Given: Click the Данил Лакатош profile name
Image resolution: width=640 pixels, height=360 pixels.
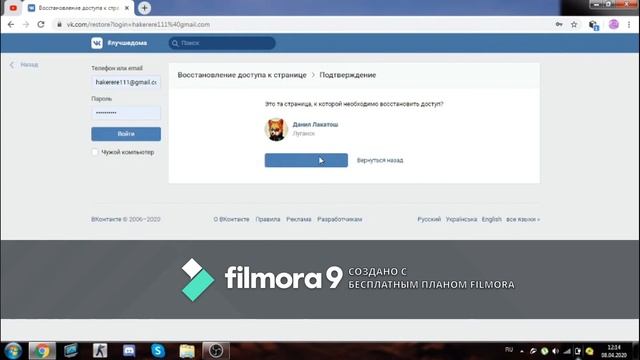Looking at the screenshot, I should click(x=315, y=124).
